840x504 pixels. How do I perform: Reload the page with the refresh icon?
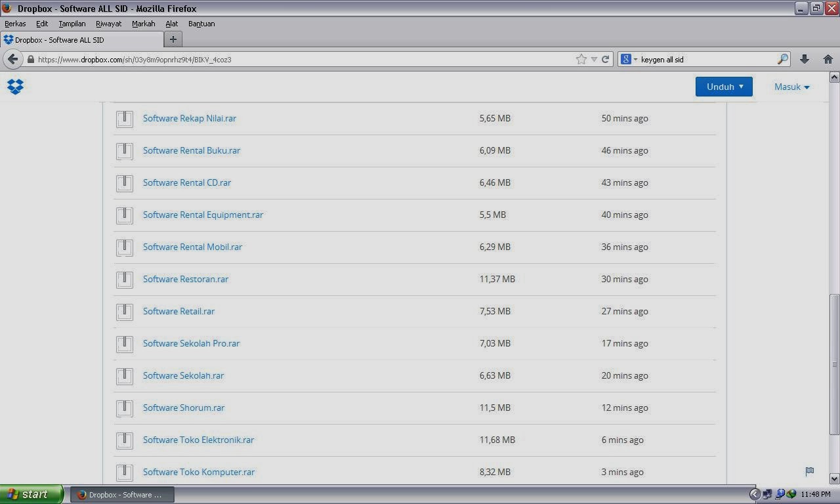click(605, 59)
